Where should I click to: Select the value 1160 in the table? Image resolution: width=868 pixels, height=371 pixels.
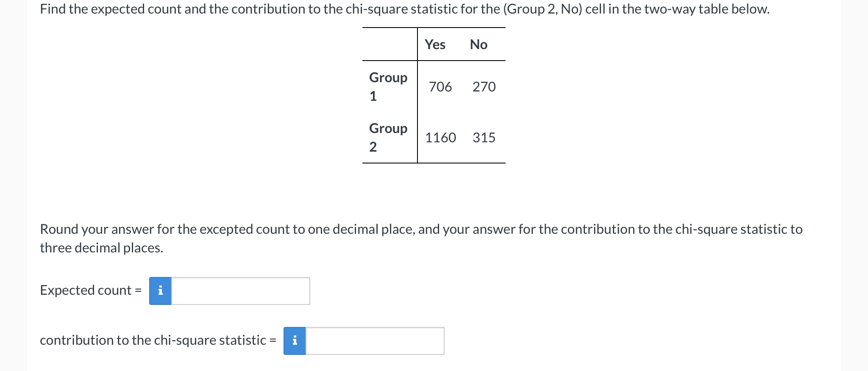coord(440,137)
